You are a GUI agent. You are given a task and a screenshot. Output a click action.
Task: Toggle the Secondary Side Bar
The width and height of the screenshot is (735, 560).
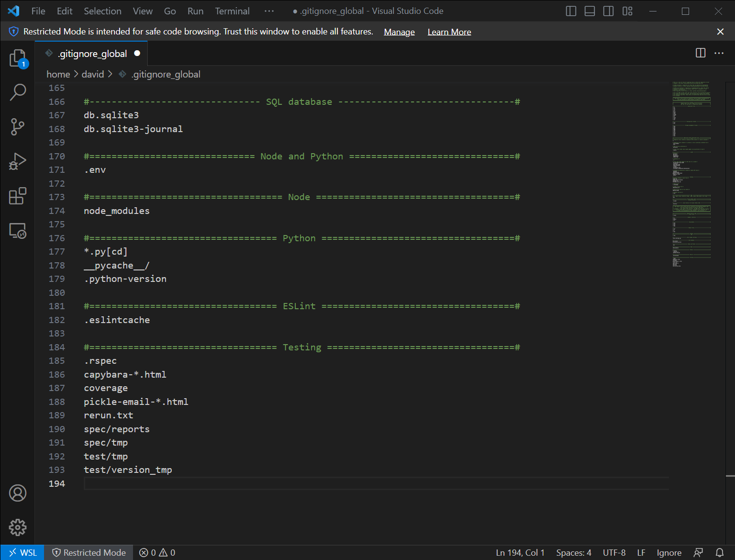click(x=608, y=11)
